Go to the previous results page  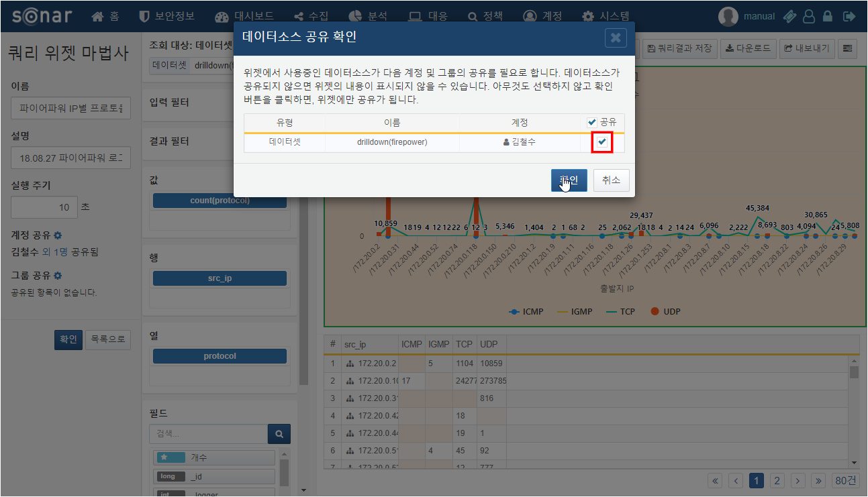pyautogui.click(x=736, y=480)
